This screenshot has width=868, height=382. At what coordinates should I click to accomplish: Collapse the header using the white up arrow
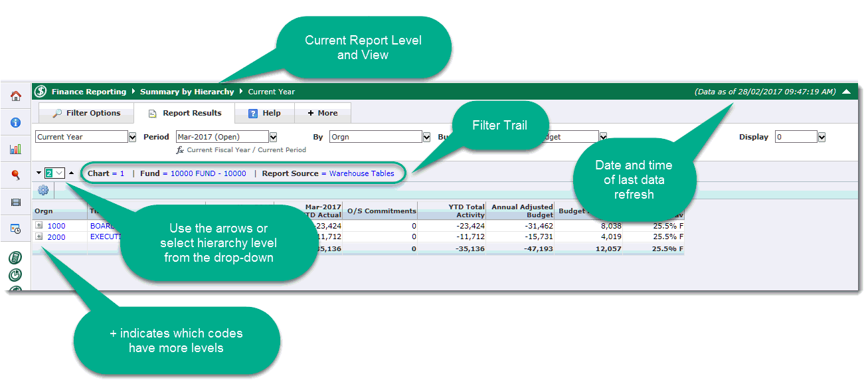(x=846, y=92)
